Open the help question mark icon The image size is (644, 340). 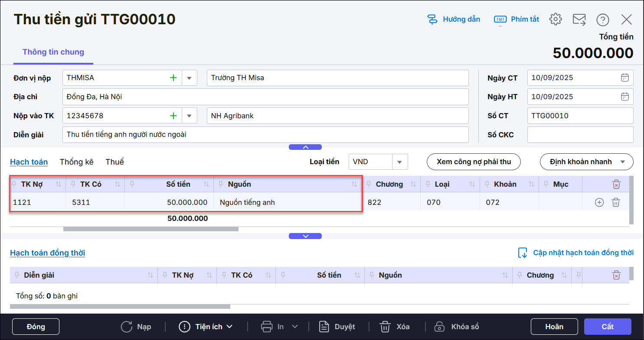point(602,19)
